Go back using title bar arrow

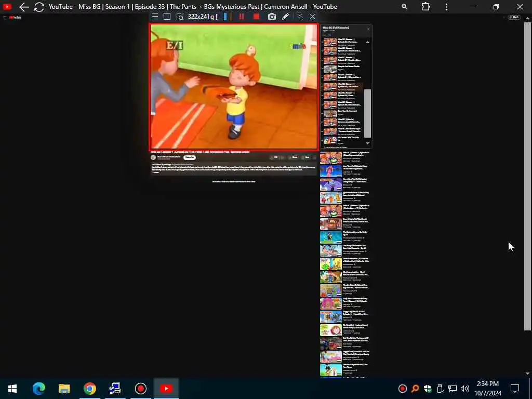point(24,7)
